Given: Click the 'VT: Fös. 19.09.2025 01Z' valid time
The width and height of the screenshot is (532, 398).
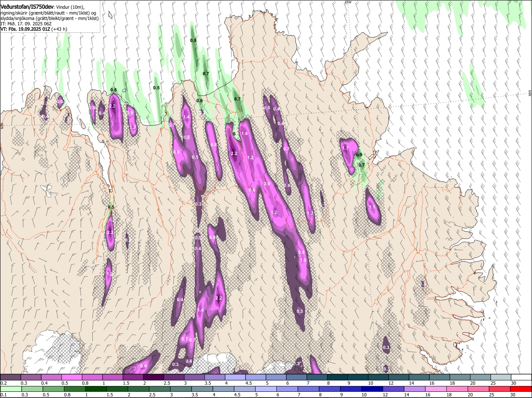Looking at the screenshot, I should pyautogui.click(x=25, y=29).
